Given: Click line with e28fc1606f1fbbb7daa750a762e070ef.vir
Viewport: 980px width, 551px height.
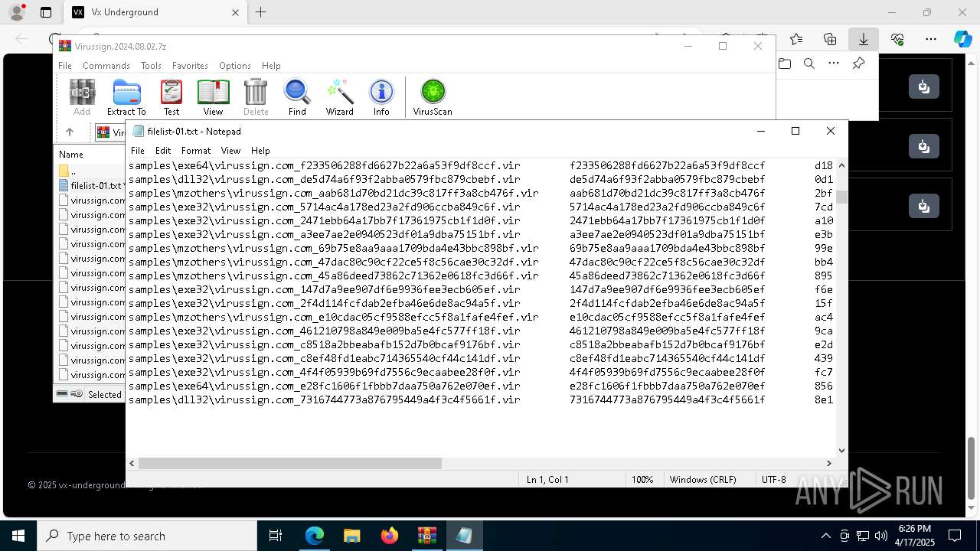Looking at the screenshot, I should 480,386.
